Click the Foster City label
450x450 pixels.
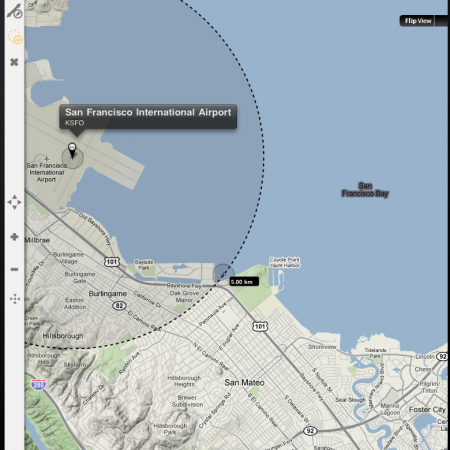click(x=427, y=410)
